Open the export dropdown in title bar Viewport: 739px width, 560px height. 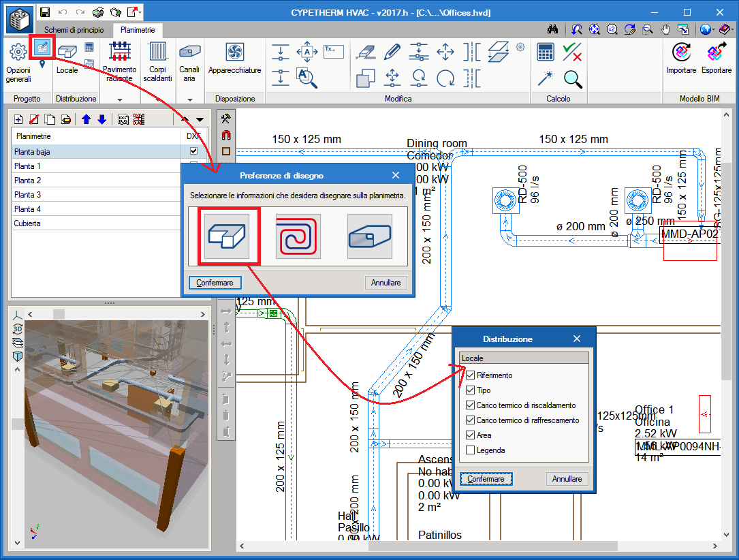[140, 12]
